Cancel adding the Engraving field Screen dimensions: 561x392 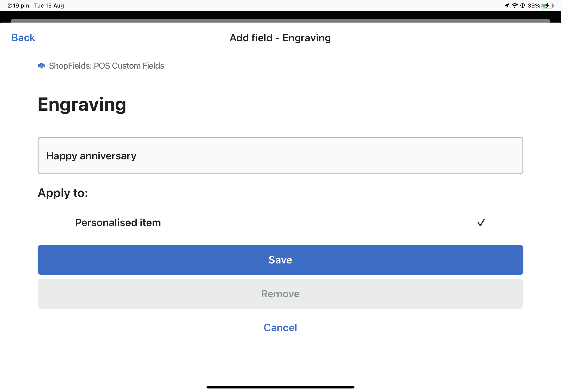click(280, 327)
